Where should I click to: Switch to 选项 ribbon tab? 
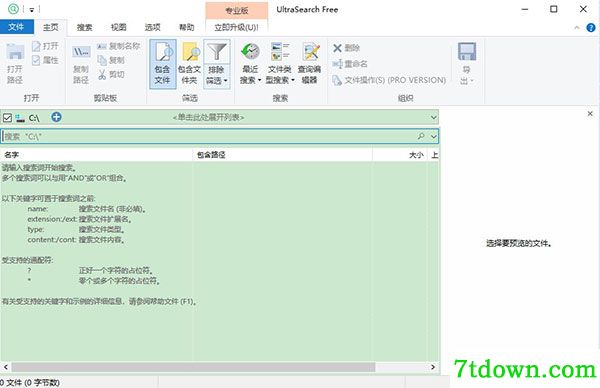click(x=153, y=27)
